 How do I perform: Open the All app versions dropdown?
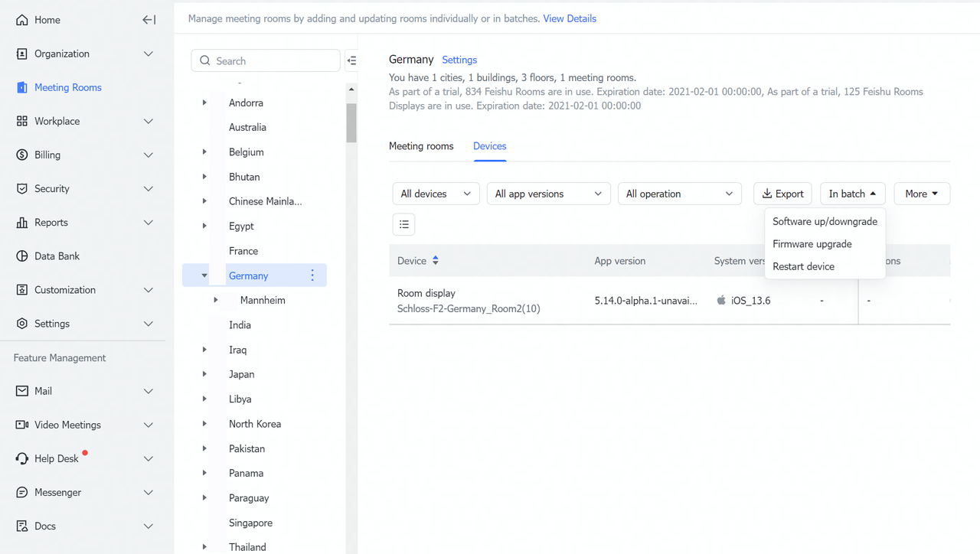(548, 194)
